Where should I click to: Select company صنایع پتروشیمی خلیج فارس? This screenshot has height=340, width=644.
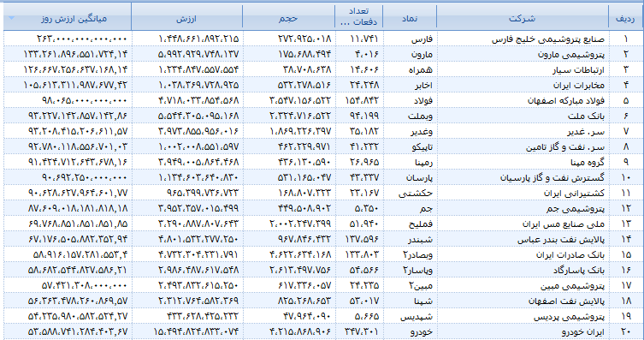[x=548, y=39]
